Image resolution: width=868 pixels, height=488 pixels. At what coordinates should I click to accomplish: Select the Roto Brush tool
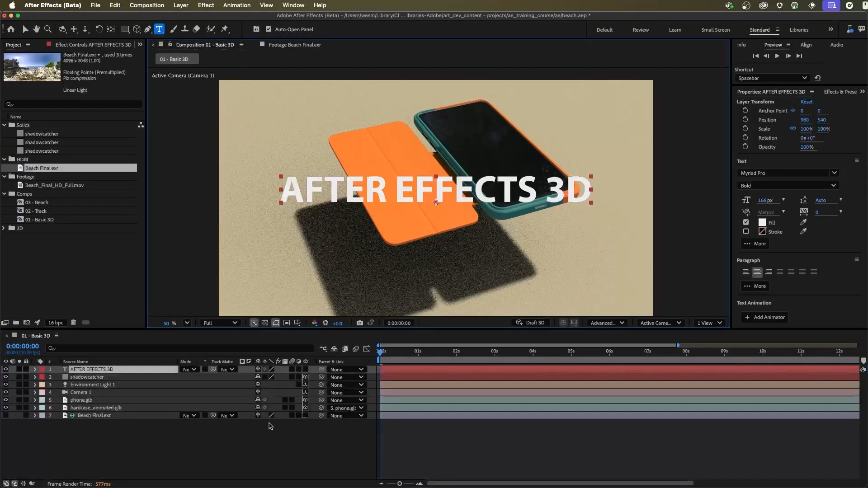click(x=211, y=29)
